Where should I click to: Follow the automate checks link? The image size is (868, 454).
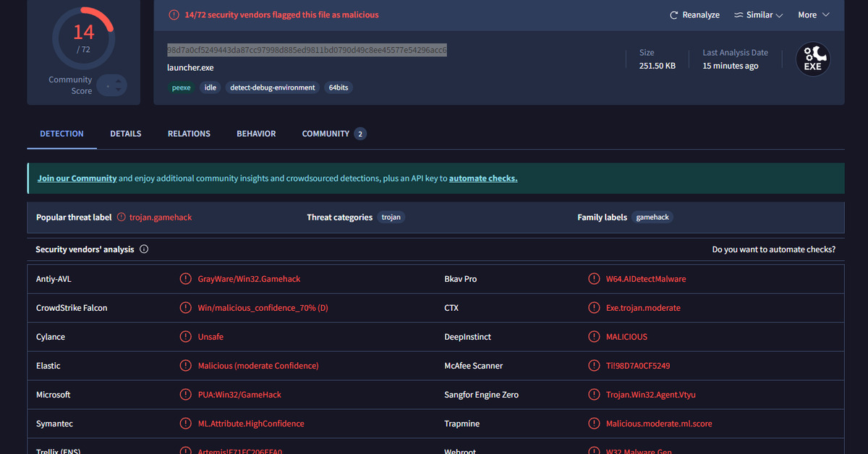pyautogui.click(x=483, y=179)
